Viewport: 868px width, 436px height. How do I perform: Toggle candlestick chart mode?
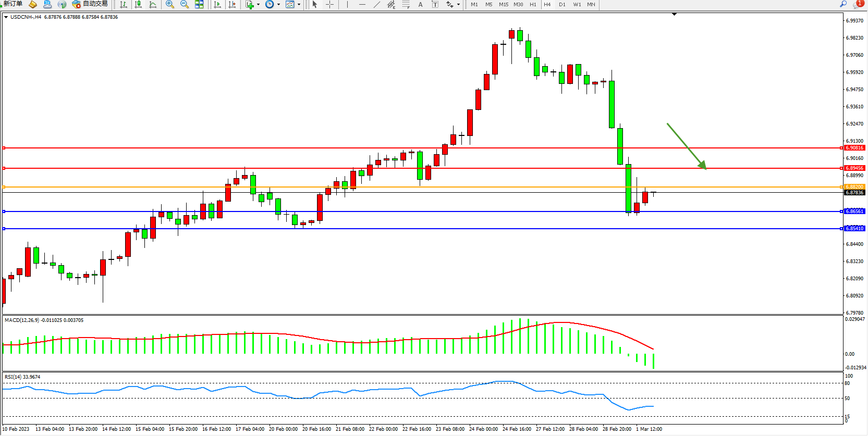[x=138, y=5]
